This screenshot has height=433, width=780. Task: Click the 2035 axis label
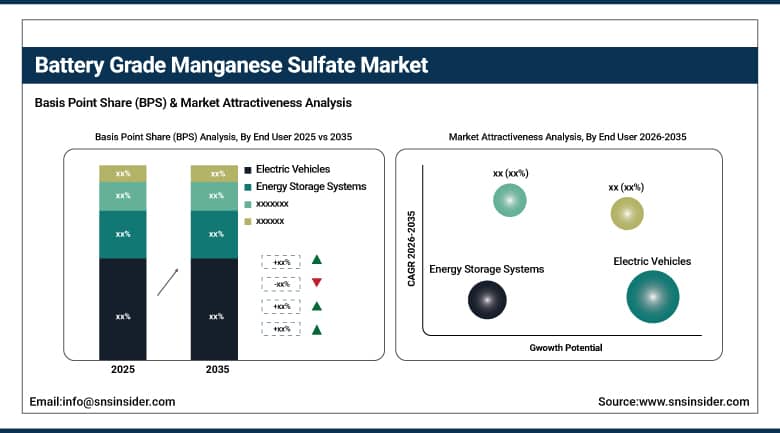coord(217,369)
